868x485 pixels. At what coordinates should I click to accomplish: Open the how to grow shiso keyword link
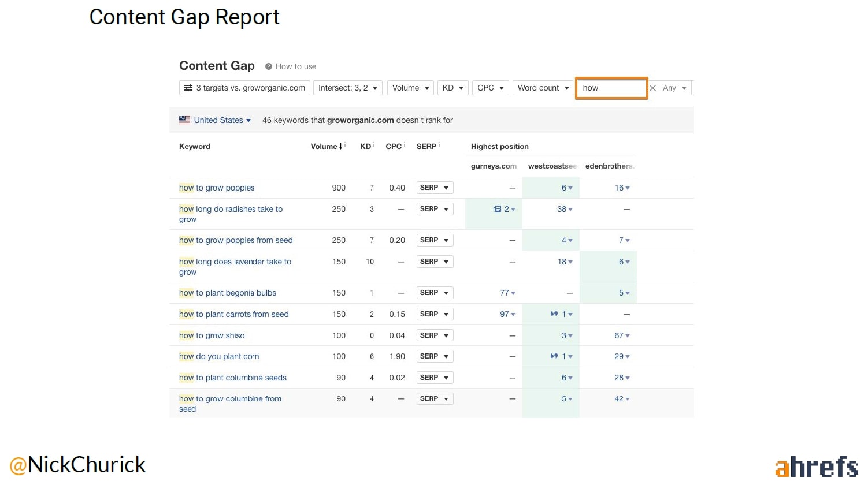pyautogui.click(x=212, y=335)
